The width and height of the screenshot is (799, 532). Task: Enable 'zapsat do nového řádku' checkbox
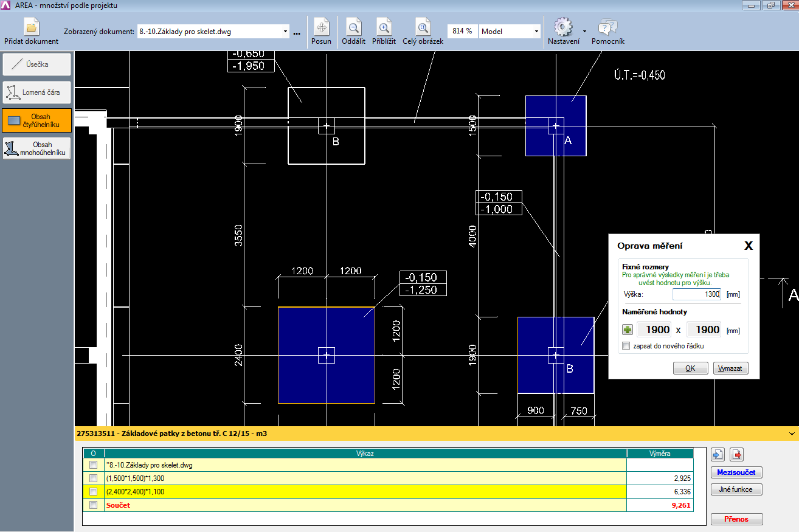click(x=626, y=346)
